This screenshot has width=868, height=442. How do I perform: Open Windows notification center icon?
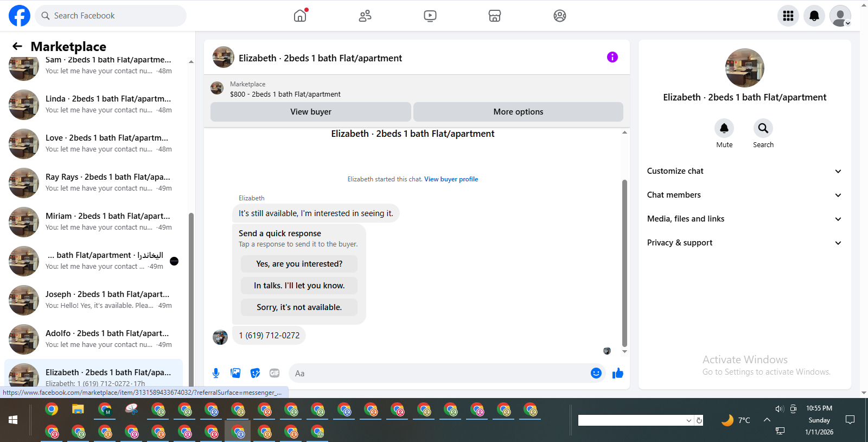click(x=850, y=420)
